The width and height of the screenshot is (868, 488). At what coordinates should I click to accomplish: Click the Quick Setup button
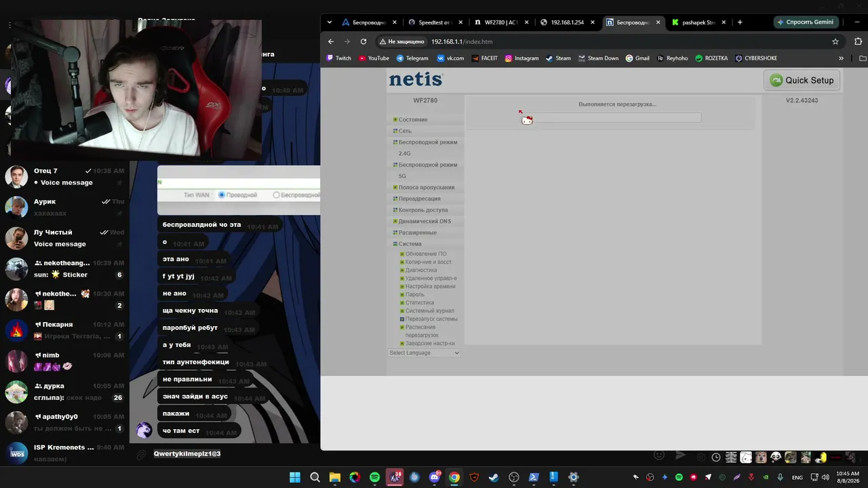[802, 80]
